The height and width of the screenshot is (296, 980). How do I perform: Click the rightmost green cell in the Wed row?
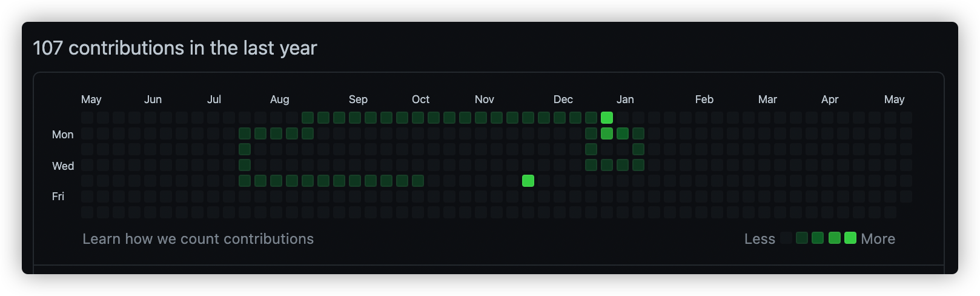pos(638,165)
